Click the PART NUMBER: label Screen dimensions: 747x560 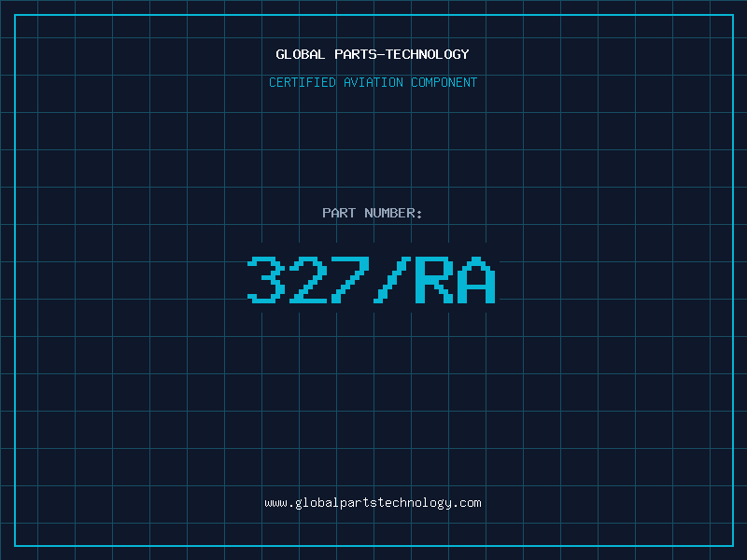pyautogui.click(x=373, y=213)
